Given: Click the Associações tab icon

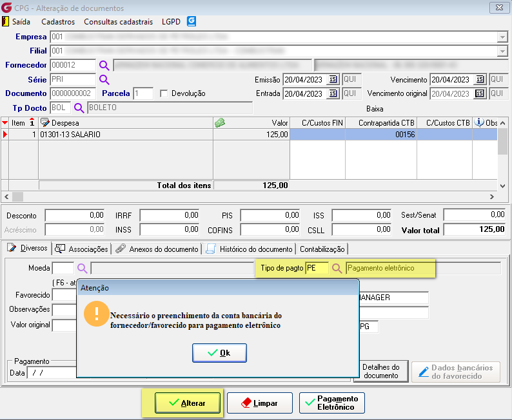Looking at the screenshot, I should [x=60, y=249].
